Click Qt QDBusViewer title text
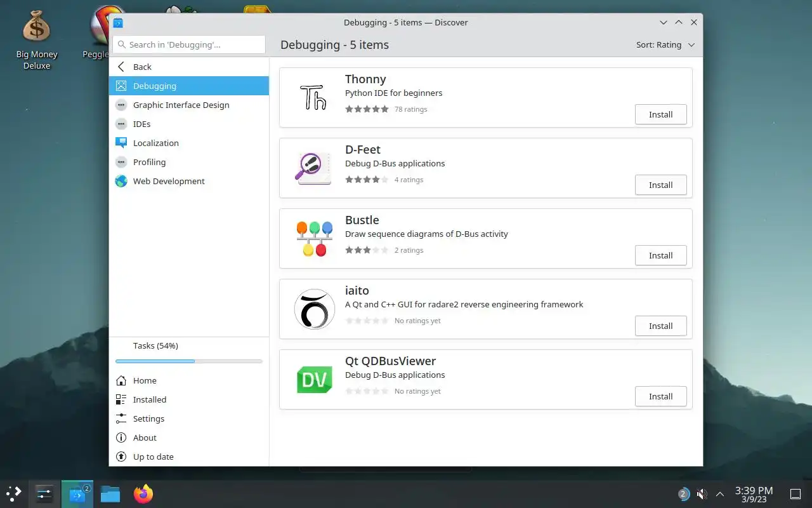The height and width of the screenshot is (508, 812). click(x=390, y=361)
